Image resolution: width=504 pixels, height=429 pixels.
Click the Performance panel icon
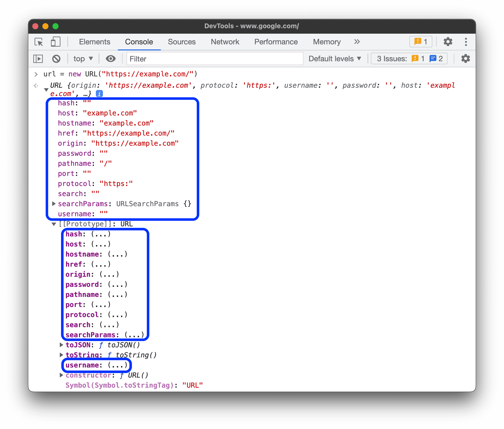click(276, 41)
